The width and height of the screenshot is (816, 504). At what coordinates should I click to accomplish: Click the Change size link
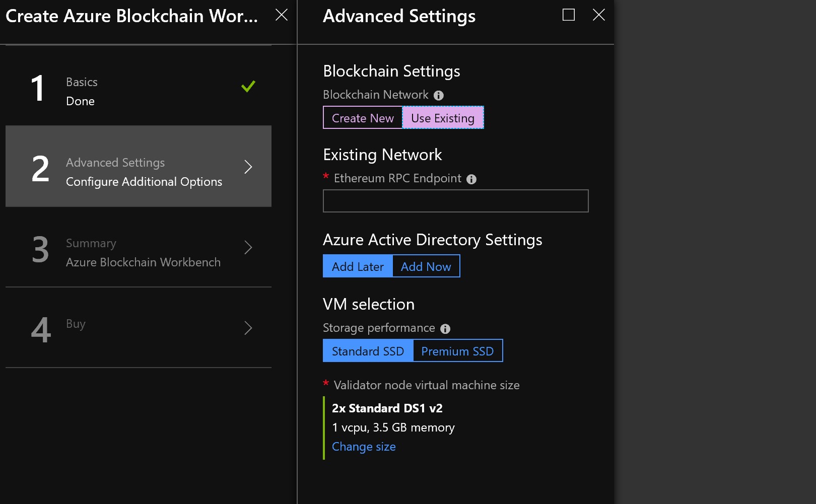(x=364, y=447)
